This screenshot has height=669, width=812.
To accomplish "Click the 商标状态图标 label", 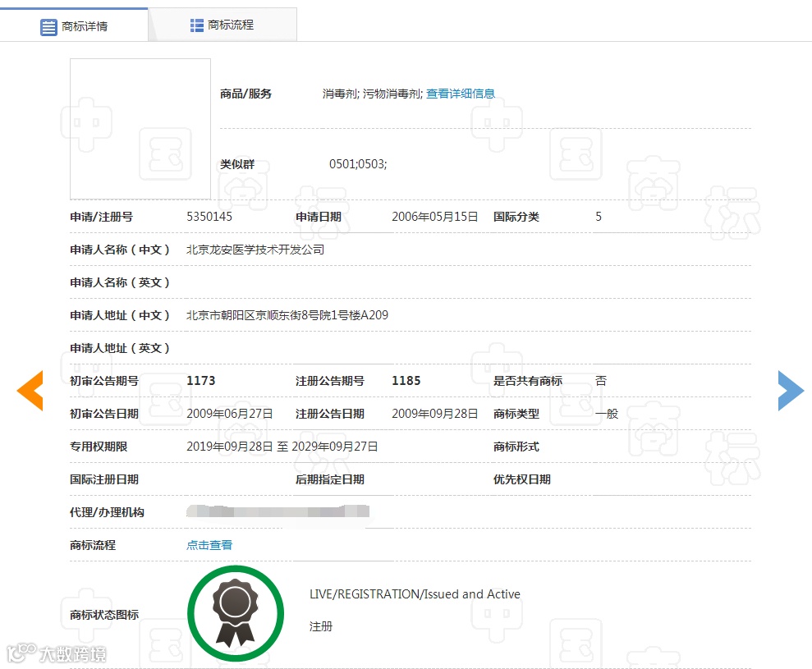I will pyautogui.click(x=104, y=615).
